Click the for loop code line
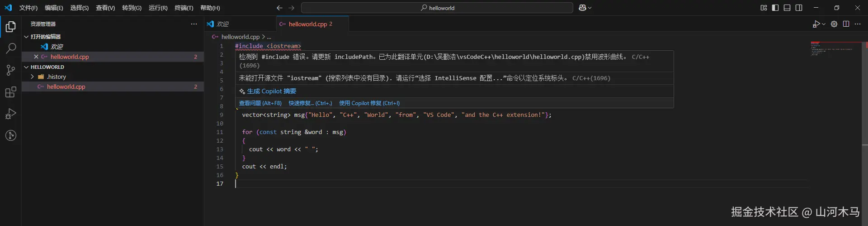Image resolution: width=868 pixels, height=226 pixels. pyautogui.click(x=294, y=132)
